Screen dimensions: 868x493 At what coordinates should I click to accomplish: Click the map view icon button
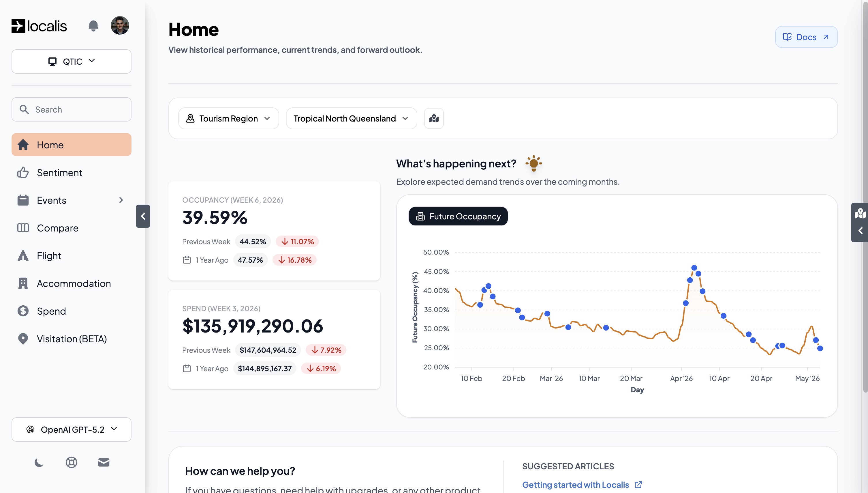pyautogui.click(x=434, y=119)
